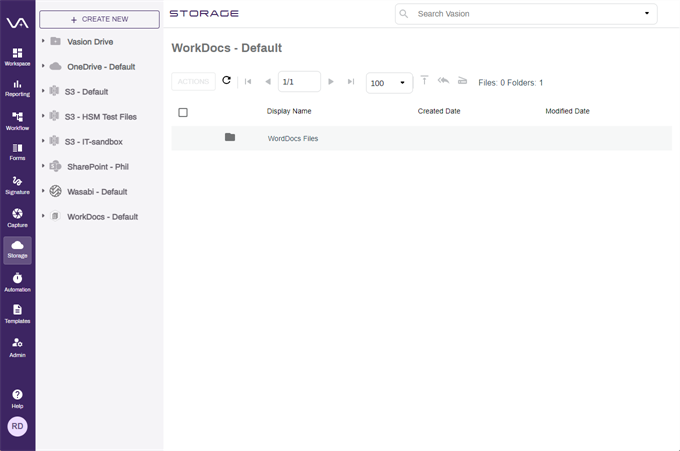Viewport: 680px width, 451px height.
Task: Go to the previous page
Action: tap(268, 82)
